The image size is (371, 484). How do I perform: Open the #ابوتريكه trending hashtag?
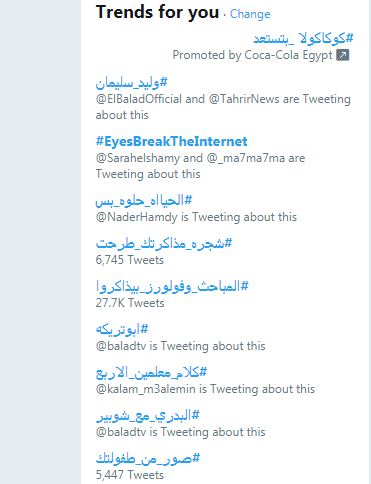(122, 329)
